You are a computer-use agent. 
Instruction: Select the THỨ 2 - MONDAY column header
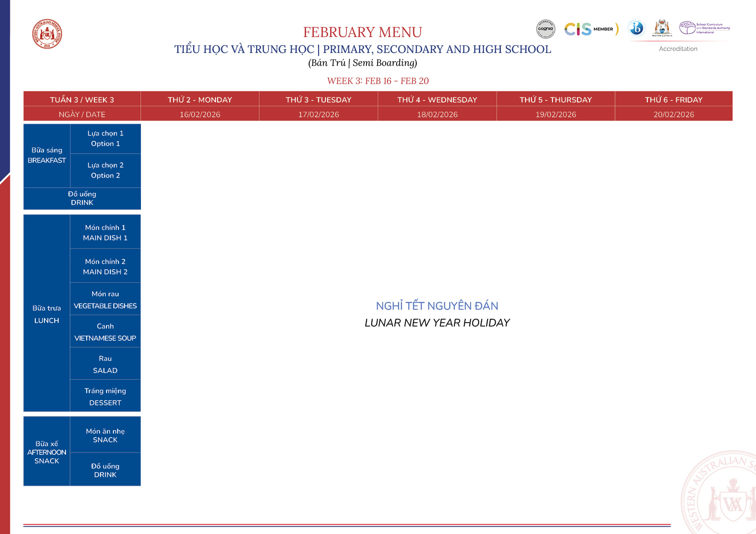(200, 99)
